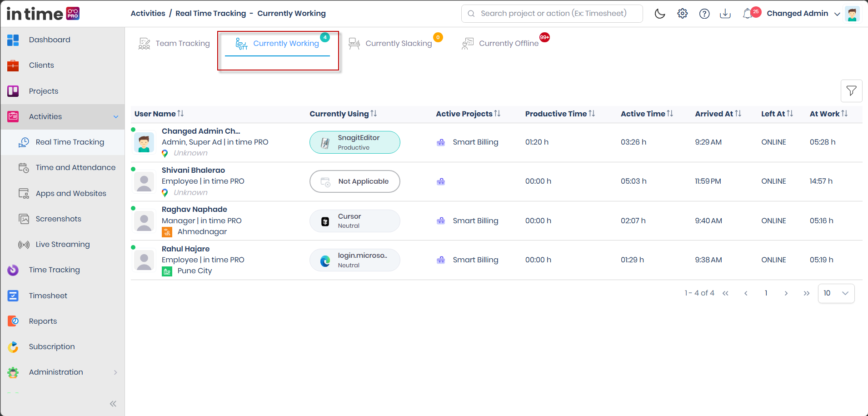Screen dimensions: 868x416
Task: Click the Reports sidebar icon
Action: (x=13, y=321)
